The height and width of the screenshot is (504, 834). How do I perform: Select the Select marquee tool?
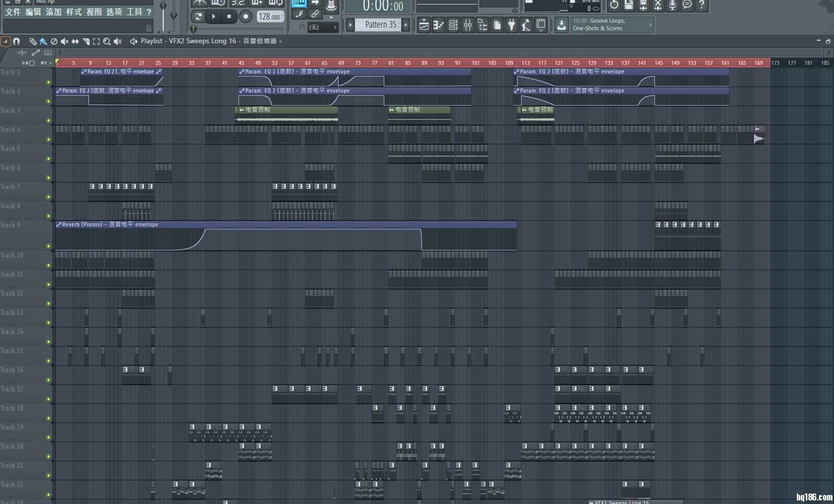(96, 41)
